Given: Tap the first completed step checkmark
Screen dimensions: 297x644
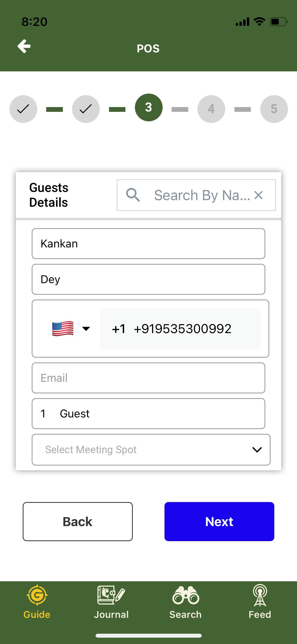Looking at the screenshot, I should (x=23, y=109).
